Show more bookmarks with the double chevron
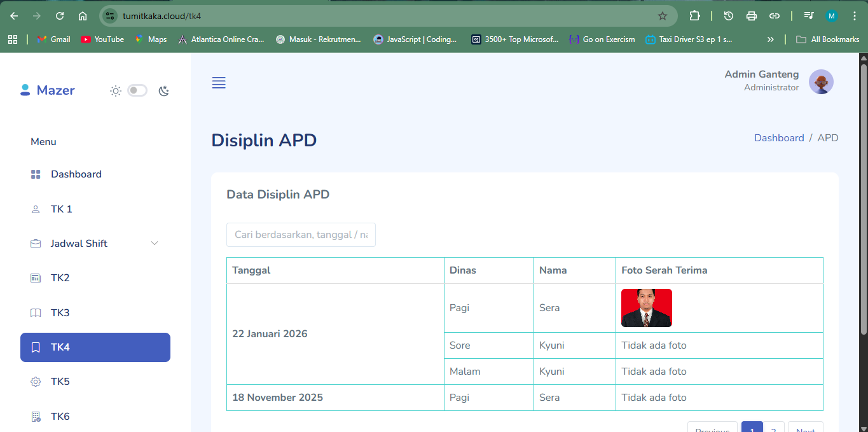The height and width of the screenshot is (432, 868). (771, 39)
